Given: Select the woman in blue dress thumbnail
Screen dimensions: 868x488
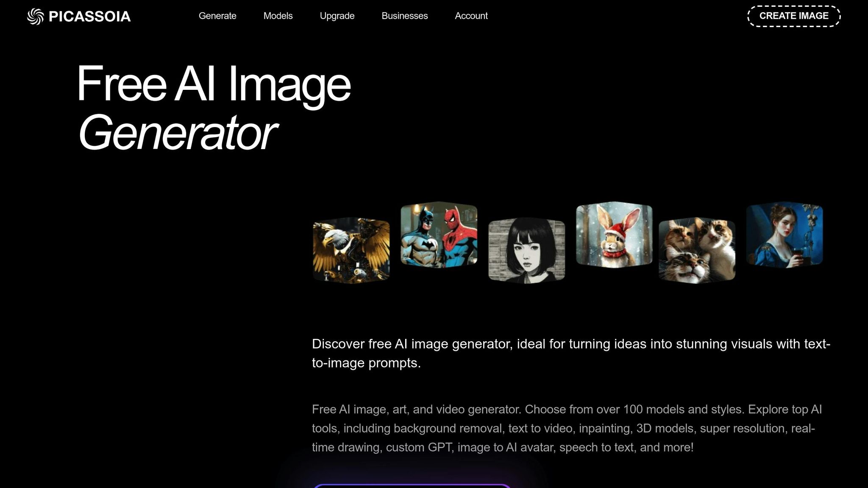Looking at the screenshot, I should pyautogui.click(x=784, y=235).
